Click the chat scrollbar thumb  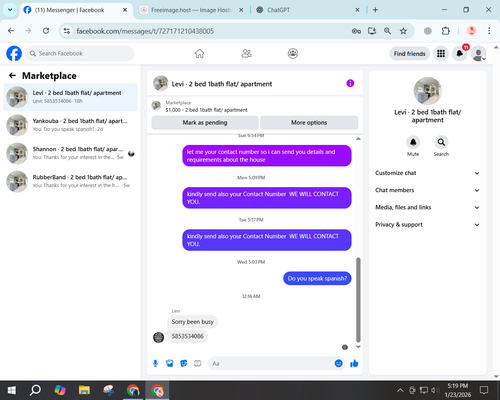click(x=358, y=300)
